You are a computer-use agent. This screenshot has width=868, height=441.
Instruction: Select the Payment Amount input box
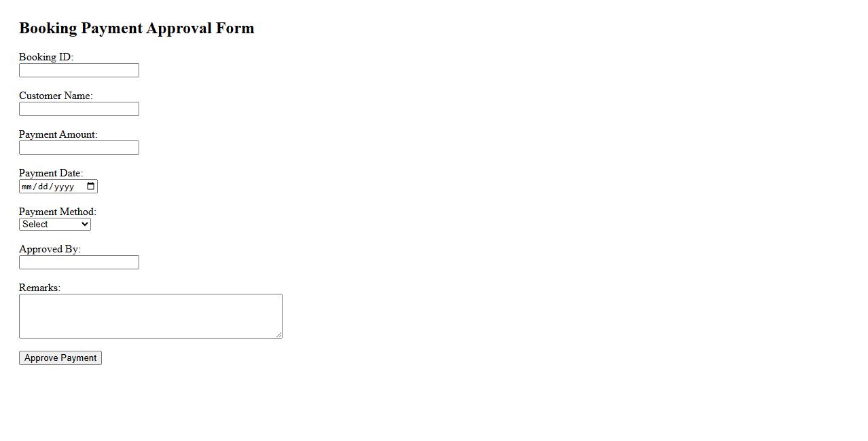coord(79,148)
